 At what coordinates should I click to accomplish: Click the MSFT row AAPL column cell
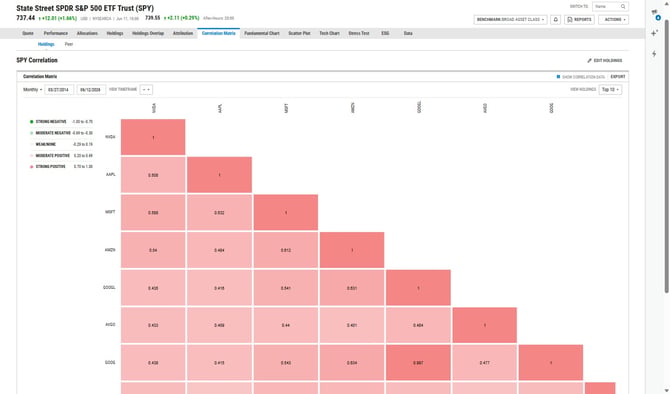tap(219, 212)
